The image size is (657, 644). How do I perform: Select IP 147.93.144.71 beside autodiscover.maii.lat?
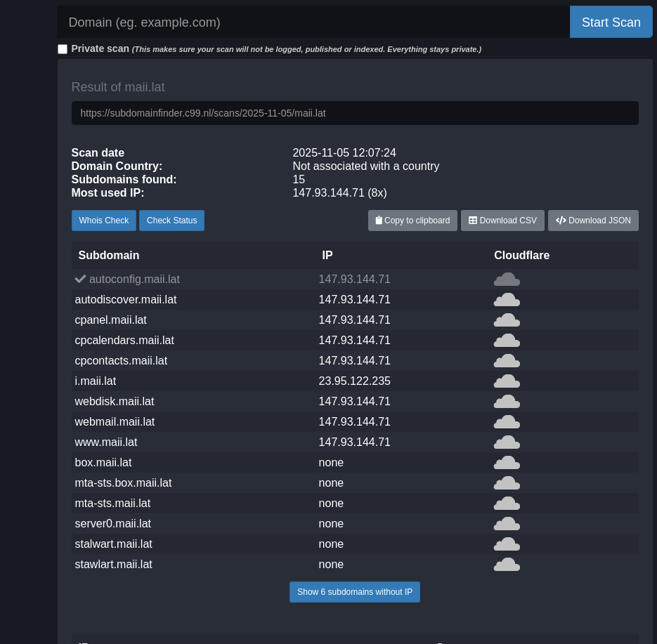tap(354, 299)
